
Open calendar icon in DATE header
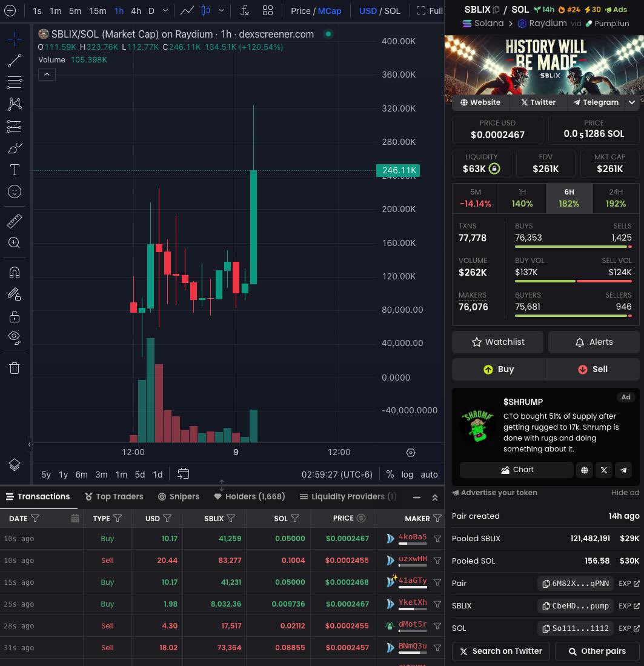click(75, 518)
